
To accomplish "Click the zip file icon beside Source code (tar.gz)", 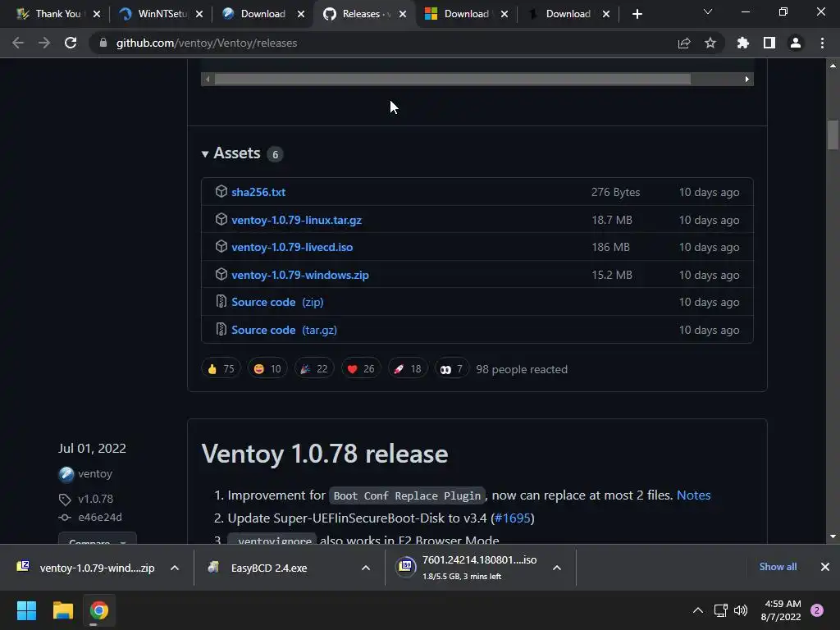I will pos(221,329).
